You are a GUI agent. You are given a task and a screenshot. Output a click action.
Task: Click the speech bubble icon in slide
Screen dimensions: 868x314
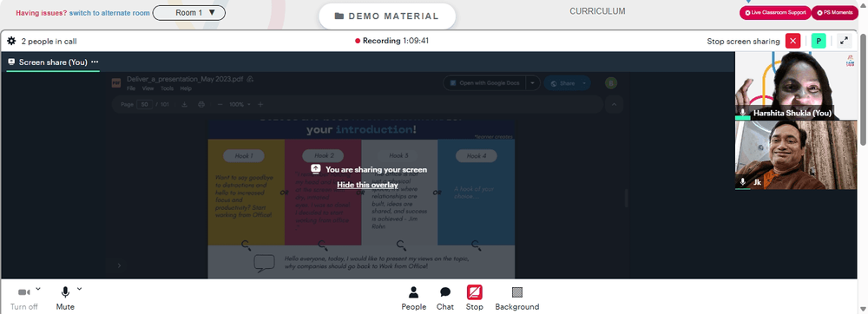pyautogui.click(x=264, y=263)
